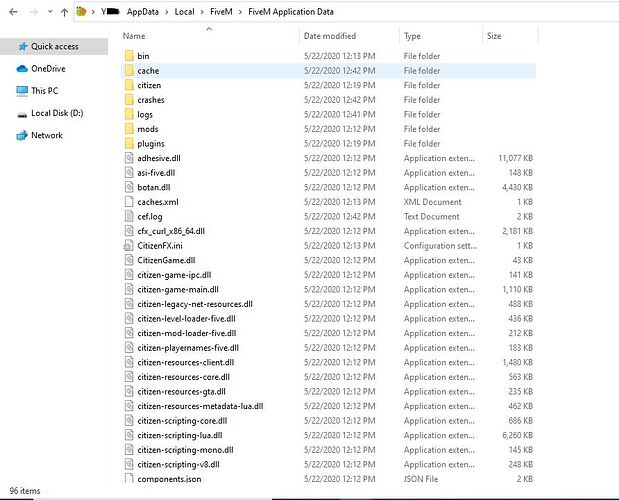Expand chevron after FiveM in path

240,12
